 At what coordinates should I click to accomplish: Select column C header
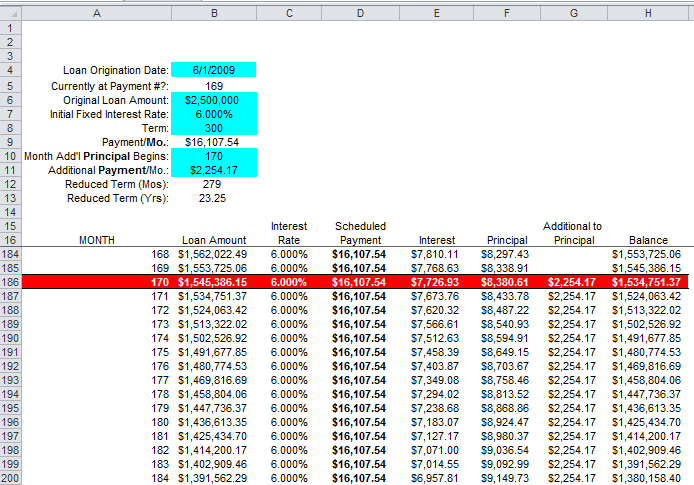tap(289, 13)
